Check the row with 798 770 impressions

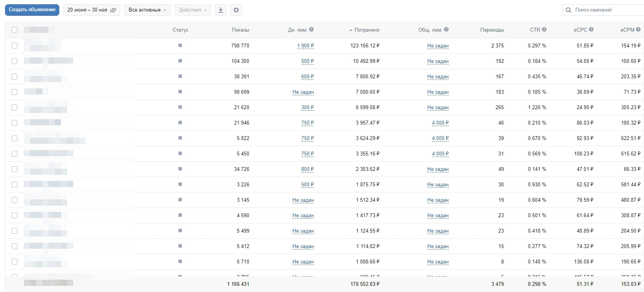[x=15, y=46]
